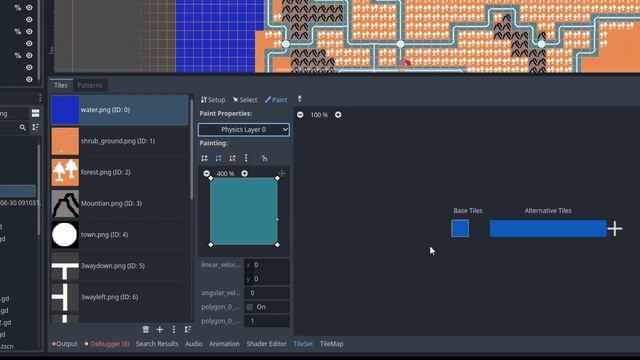Select 3waydown.png (ID: 5) source
The width and height of the screenshot is (640, 360).
pos(120,266)
